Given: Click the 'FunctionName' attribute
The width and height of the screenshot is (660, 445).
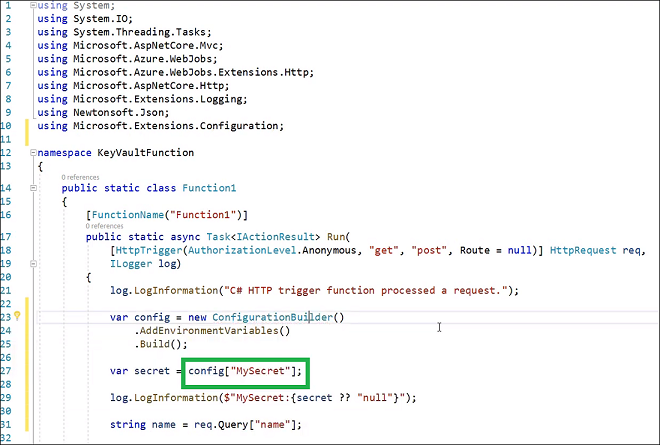Looking at the screenshot, I should click(x=128, y=215).
